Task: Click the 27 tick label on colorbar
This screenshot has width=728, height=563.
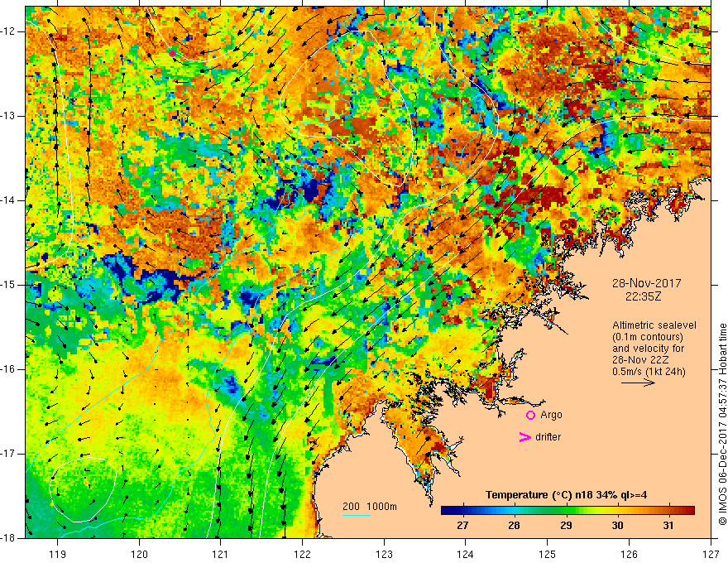Action: 462,526
